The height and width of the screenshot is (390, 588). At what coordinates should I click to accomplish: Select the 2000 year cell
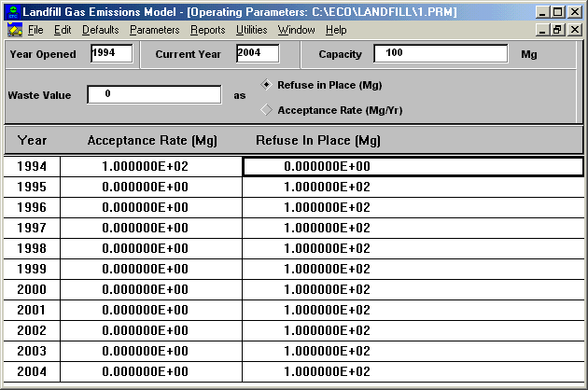click(x=32, y=289)
